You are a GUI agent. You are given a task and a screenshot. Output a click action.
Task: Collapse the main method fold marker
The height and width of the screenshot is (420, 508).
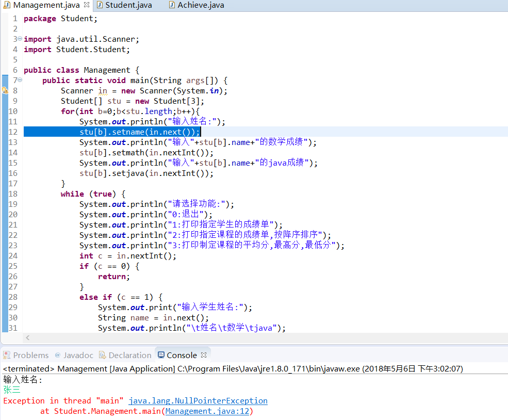[20, 80]
